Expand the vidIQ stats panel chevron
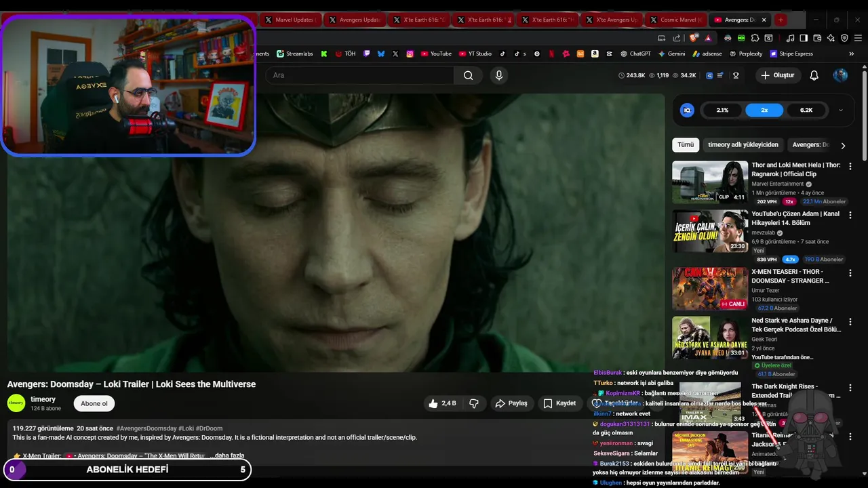Viewport: 868px width, 488px height. pyautogui.click(x=841, y=110)
